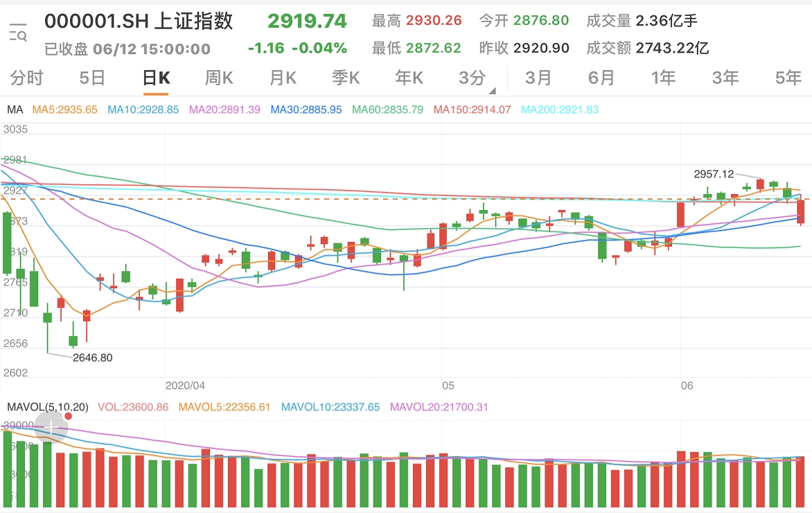Tap the last volume bar on the right
Screen dimensions: 812x513
pos(801,482)
